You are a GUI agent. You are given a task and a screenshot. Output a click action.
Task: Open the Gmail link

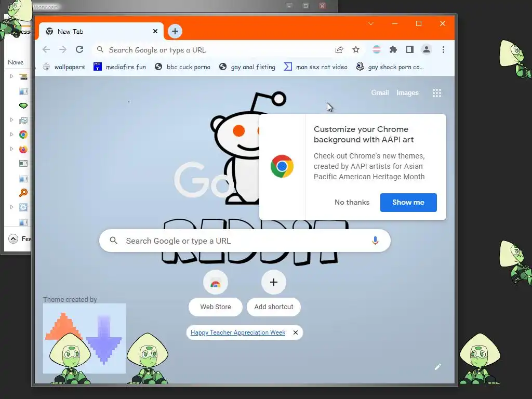pyautogui.click(x=380, y=92)
